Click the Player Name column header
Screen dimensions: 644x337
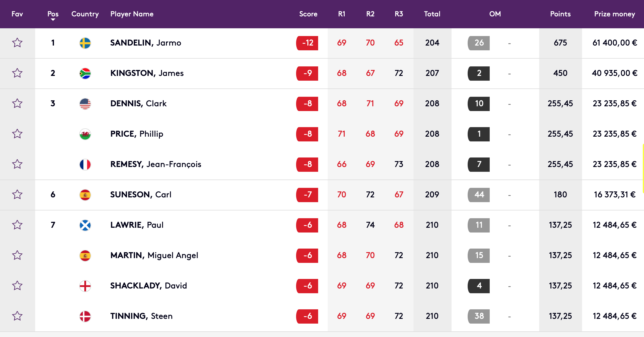click(132, 14)
